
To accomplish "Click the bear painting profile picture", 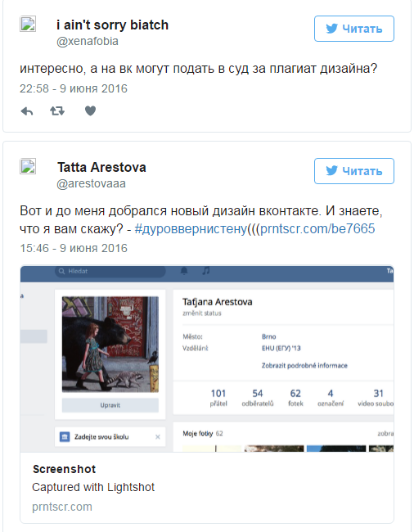I will (x=110, y=345).
